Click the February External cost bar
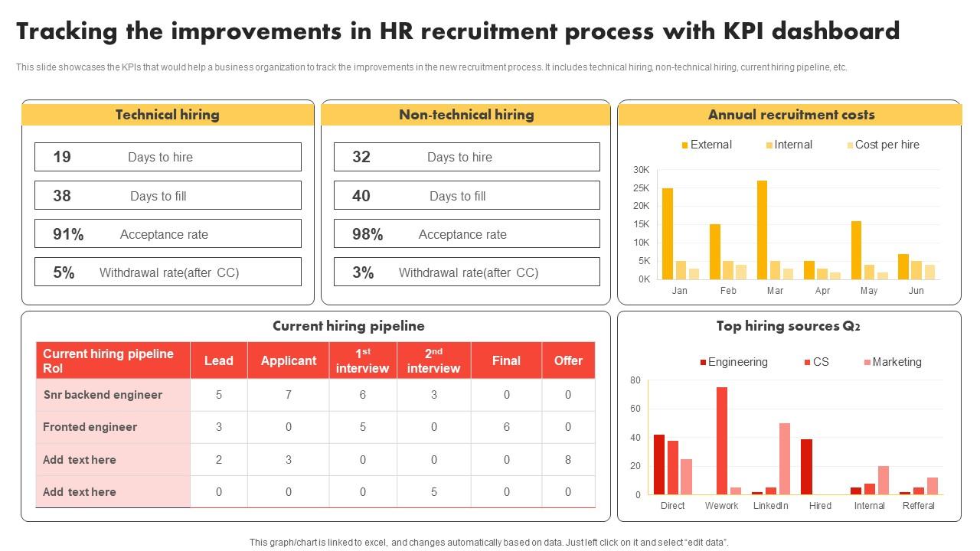 point(715,252)
